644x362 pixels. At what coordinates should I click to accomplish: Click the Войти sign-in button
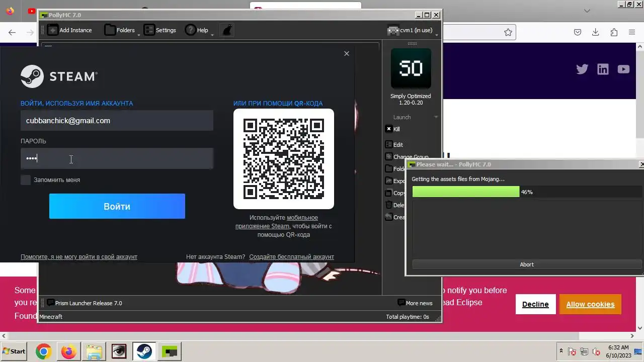click(x=117, y=206)
